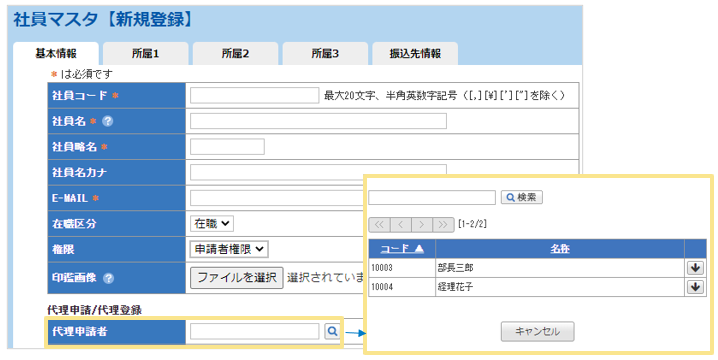Switch to the 所属3 tab

coord(325,54)
